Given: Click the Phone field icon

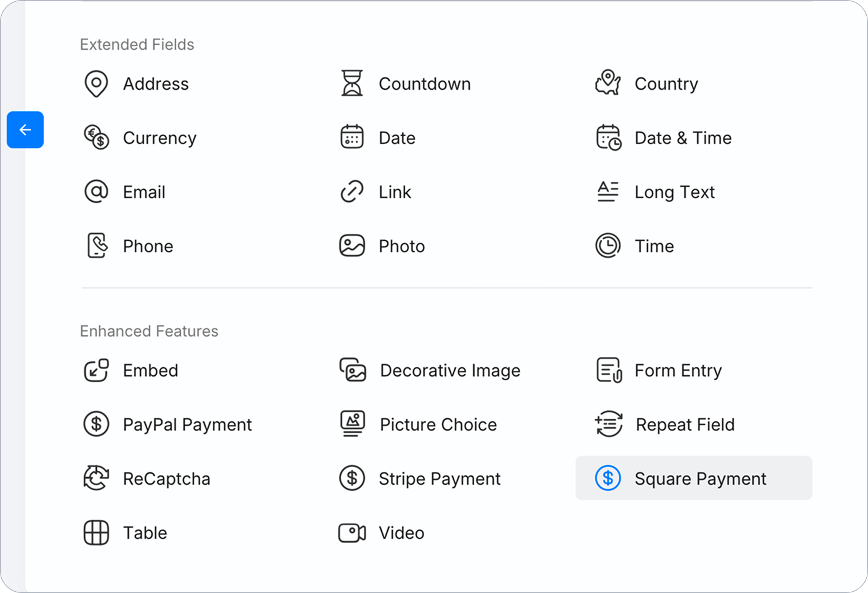Looking at the screenshot, I should [x=97, y=245].
